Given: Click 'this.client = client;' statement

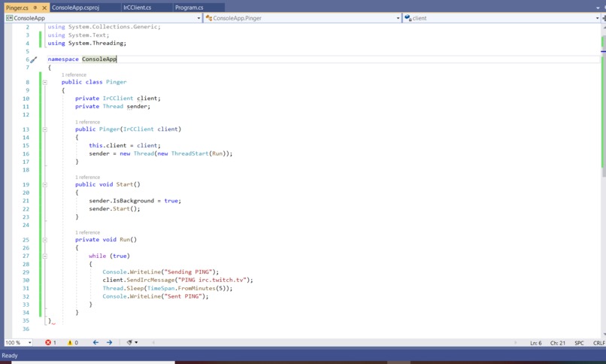Looking at the screenshot, I should pyautogui.click(x=125, y=146).
